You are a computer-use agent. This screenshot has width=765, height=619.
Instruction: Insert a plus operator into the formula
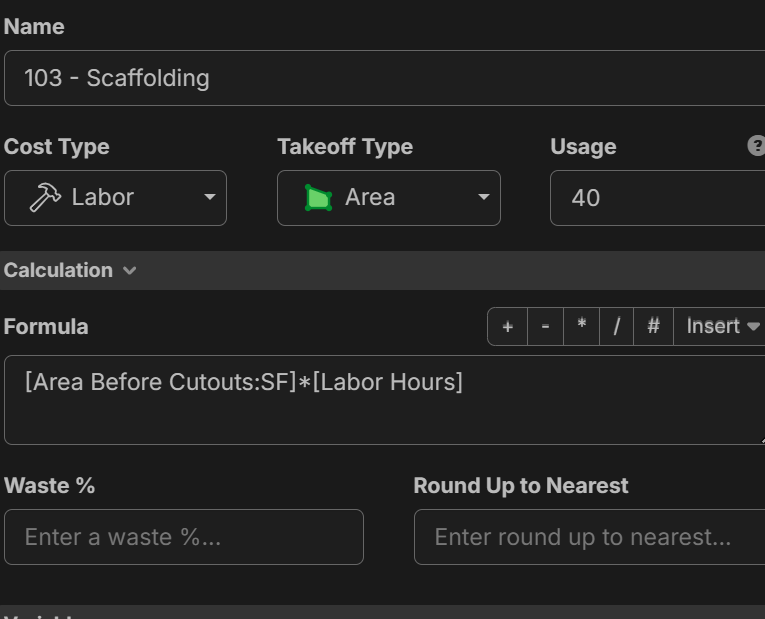507,327
